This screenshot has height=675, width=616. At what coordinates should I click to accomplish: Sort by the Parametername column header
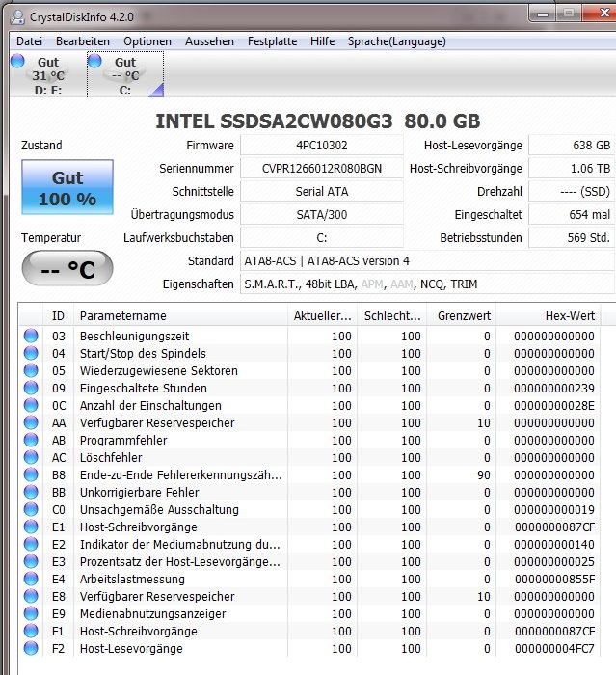pyautogui.click(x=180, y=316)
